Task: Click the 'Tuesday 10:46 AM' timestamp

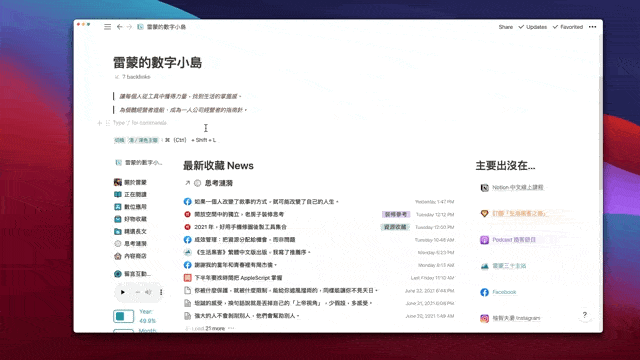Action: click(x=434, y=240)
